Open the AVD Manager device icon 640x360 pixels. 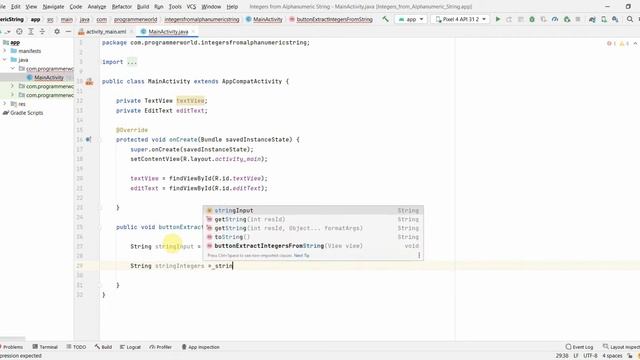coord(604,19)
